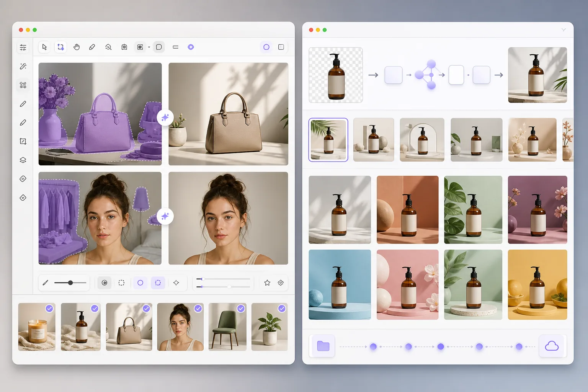Toggle the checkmark on the green chair thumbnail
Image resolution: width=588 pixels, height=392 pixels.
pos(241,309)
